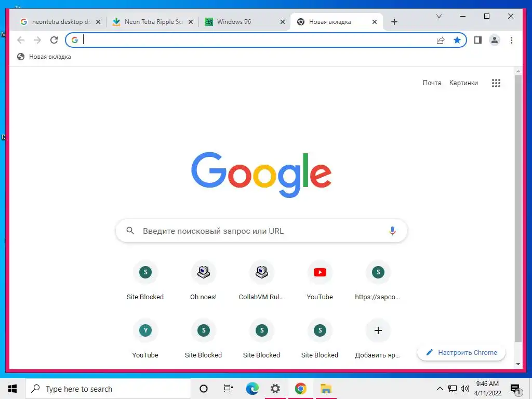Click the scrollbar up arrow
532x399 pixels.
click(518, 71)
